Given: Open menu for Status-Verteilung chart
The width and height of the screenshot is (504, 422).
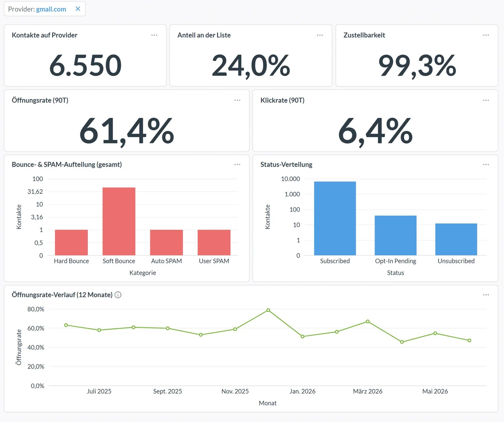Looking at the screenshot, I should [486, 165].
